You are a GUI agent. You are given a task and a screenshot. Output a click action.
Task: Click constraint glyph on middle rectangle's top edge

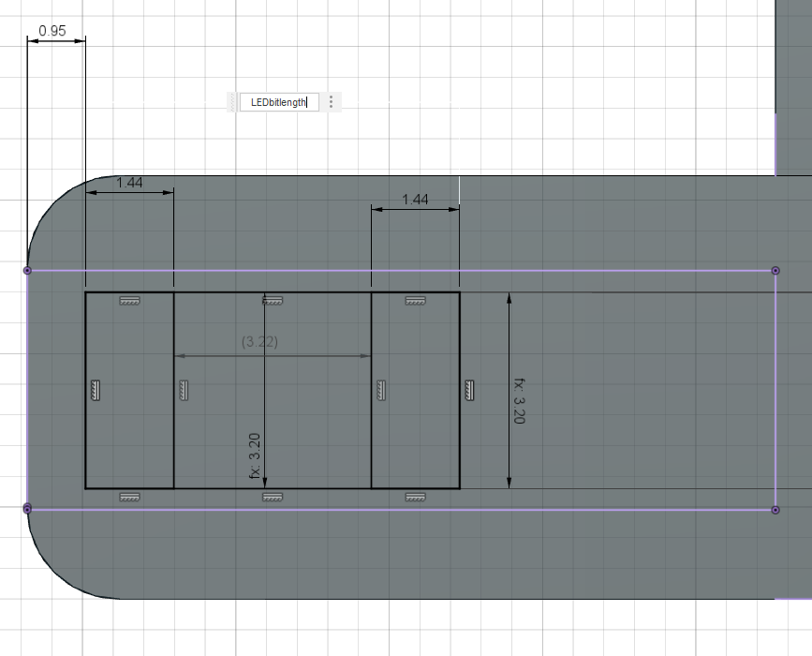(x=273, y=301)
